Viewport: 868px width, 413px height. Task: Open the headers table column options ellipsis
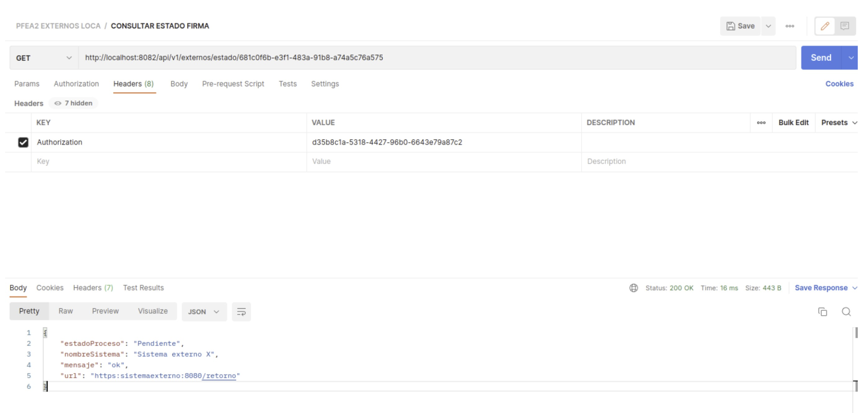coord(762,123)
